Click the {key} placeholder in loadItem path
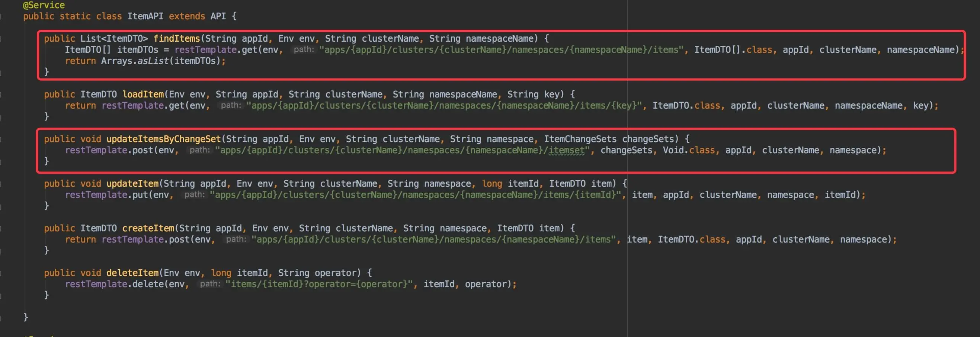980x337 pixels. 624,106
